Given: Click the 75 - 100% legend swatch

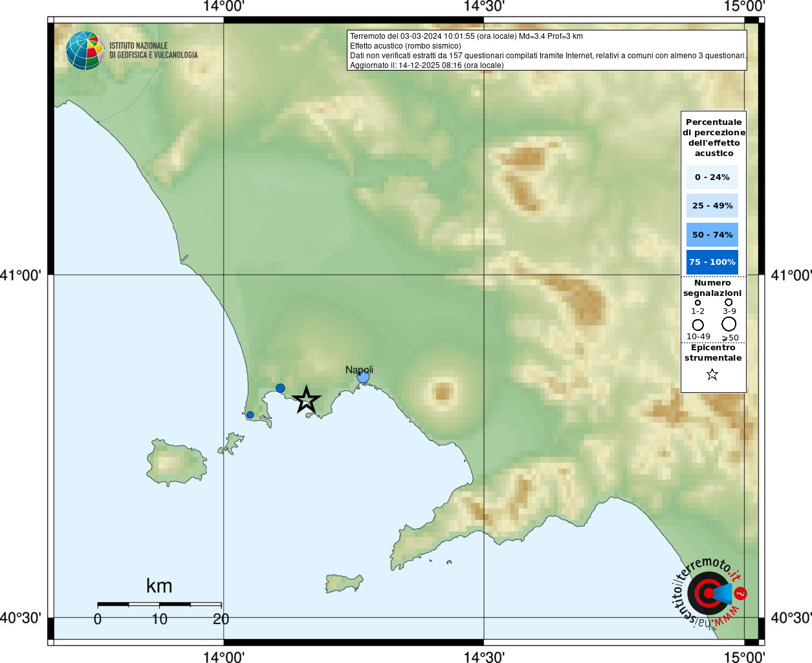Looking at the screenshot, I should [712, 262].
